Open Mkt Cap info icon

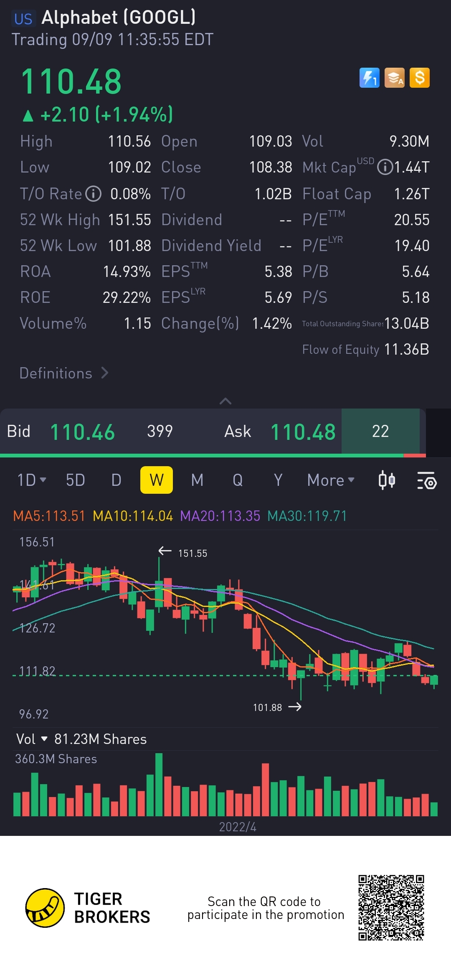click(385, 167)
